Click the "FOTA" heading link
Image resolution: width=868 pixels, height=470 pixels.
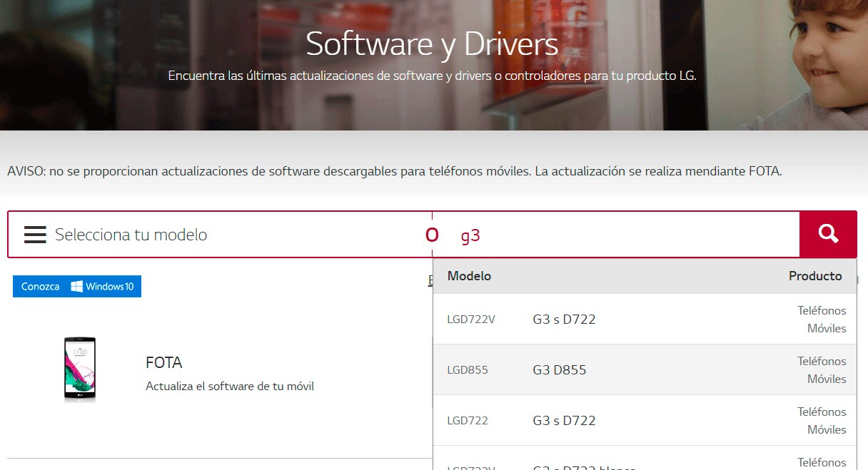[x=163, y=362]
